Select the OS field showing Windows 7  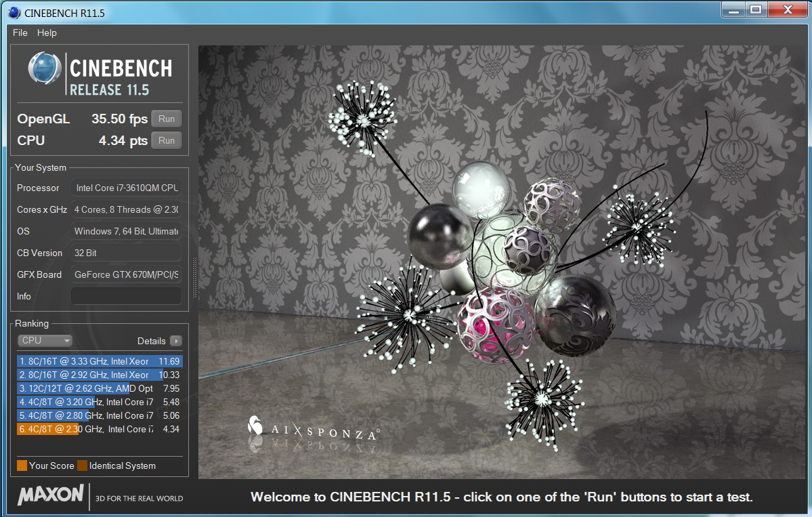126,232
